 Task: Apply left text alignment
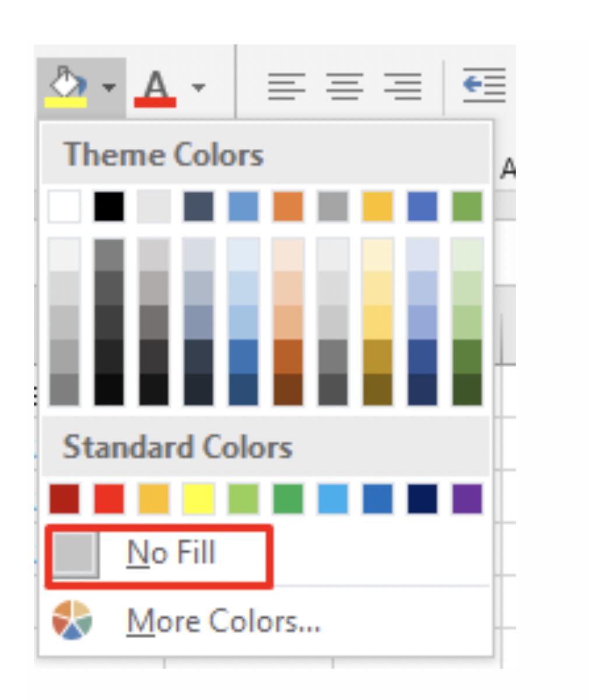(x=287, y=85)
